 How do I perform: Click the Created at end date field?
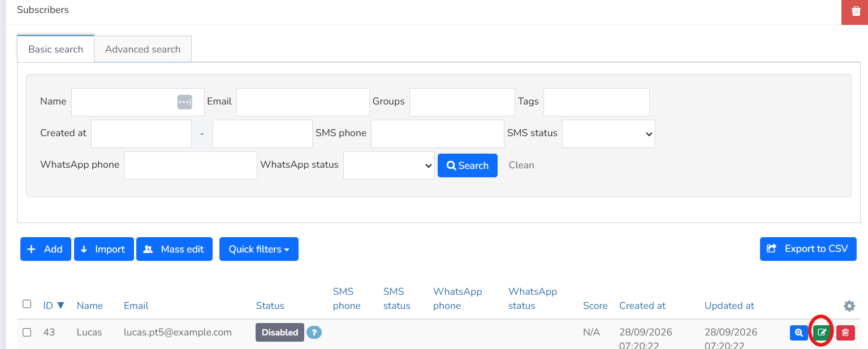tap(262, 133)
